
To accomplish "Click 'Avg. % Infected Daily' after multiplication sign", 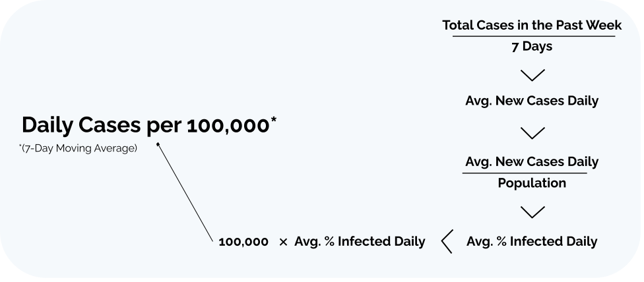I will click(x=360, y=241).
